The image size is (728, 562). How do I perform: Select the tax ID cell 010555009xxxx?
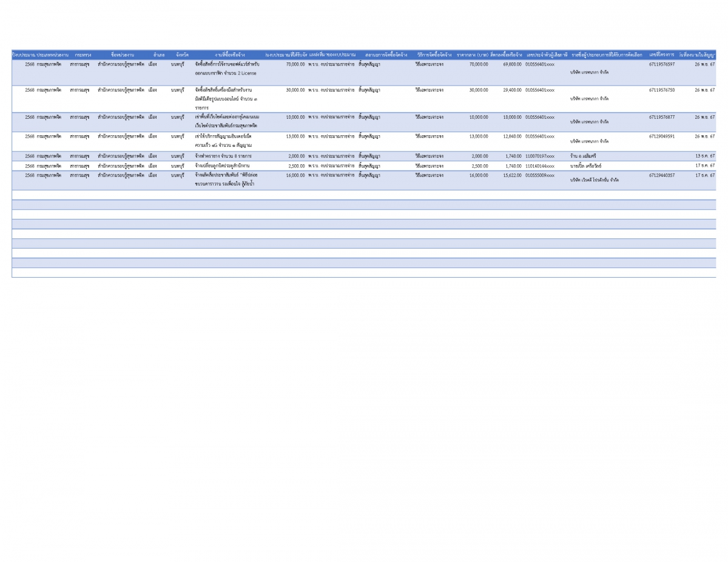click(540, 175)
